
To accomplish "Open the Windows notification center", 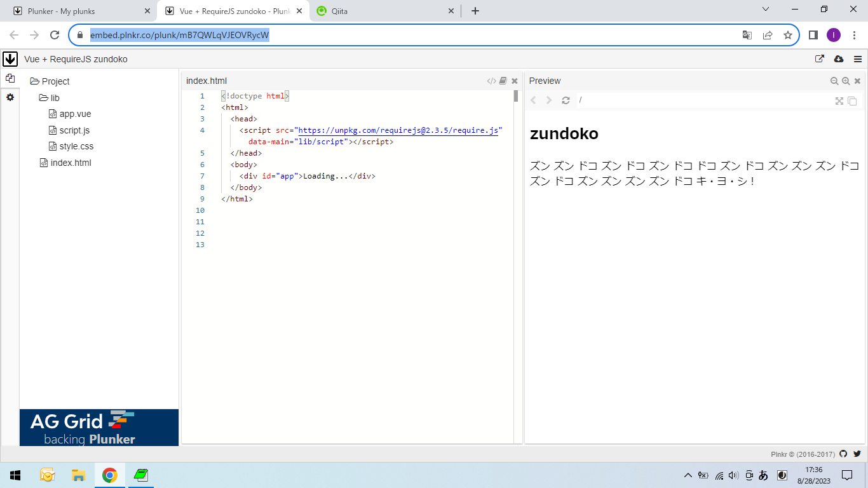I will point(847,475).
